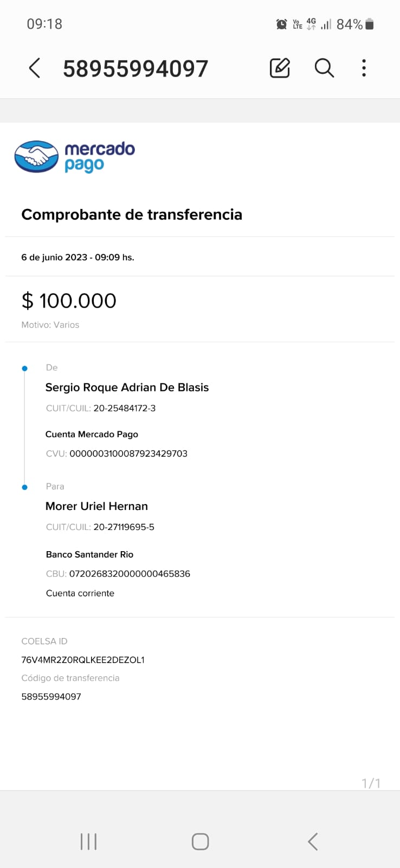Tap the CVU number of sender

point(128,454)
